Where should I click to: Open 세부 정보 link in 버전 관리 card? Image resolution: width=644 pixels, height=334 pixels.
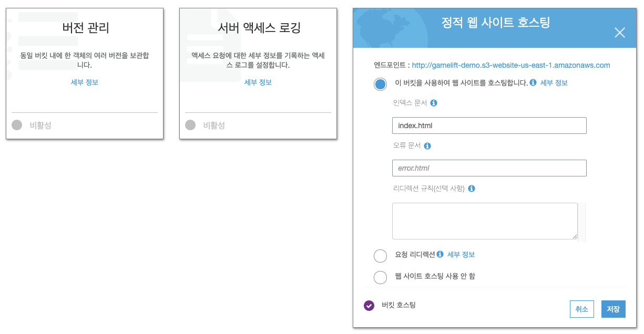pos(85,82)
